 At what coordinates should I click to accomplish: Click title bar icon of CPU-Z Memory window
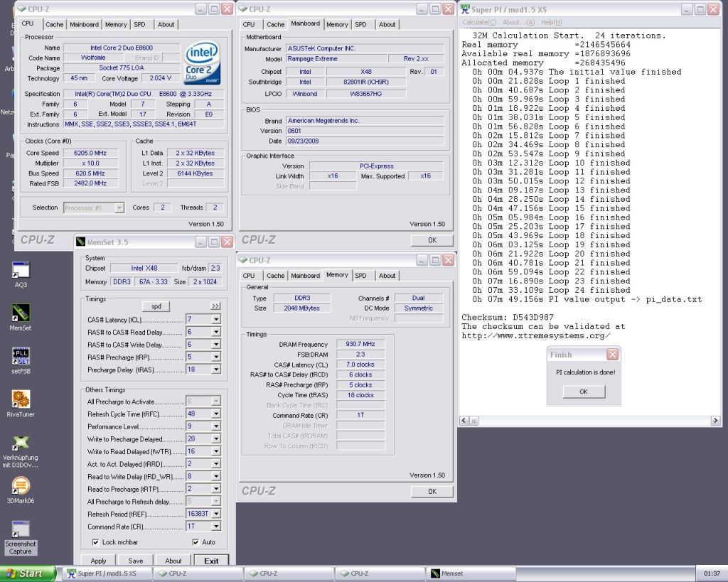(243, 260)
